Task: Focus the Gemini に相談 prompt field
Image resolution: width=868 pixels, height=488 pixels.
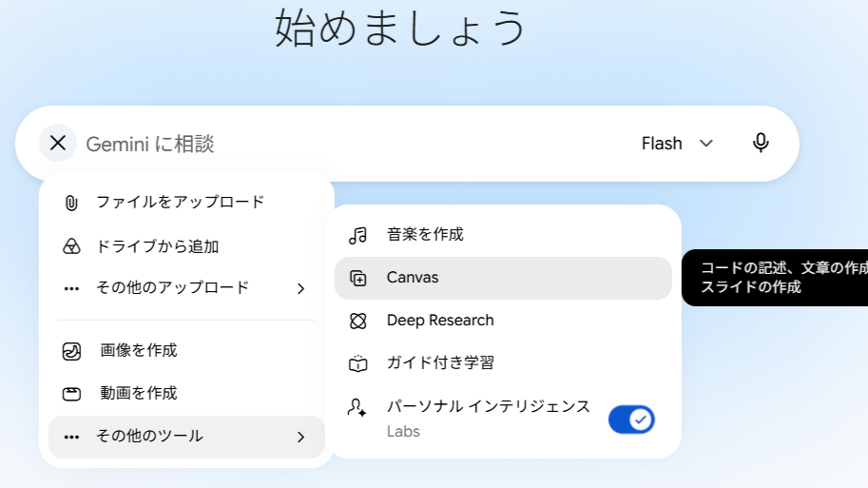Action: point(355,144)
